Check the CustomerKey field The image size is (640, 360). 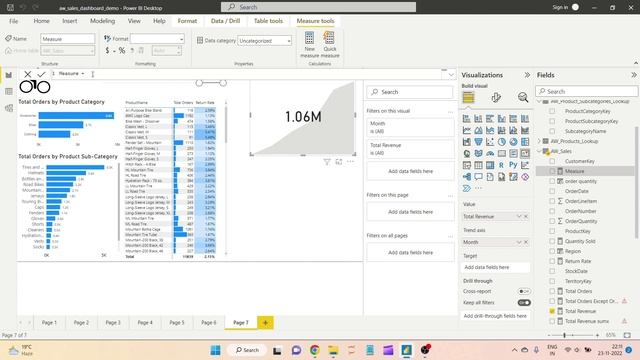552,161
